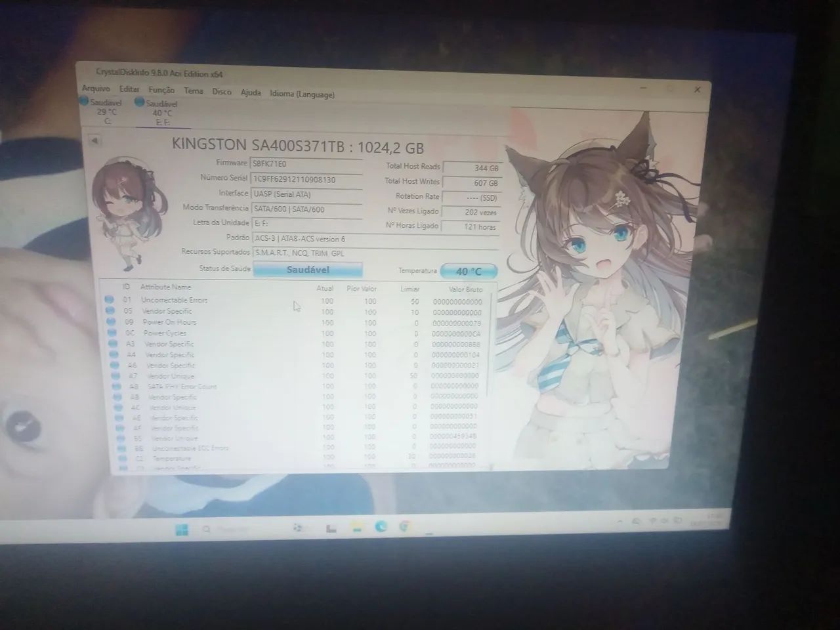Select the Power Cycles attribute row

[295, 333]
